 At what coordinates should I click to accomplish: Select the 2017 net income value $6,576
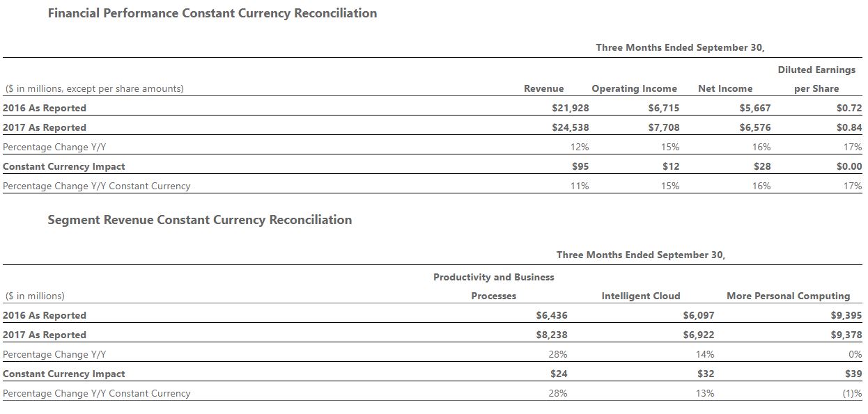(755, 127)
